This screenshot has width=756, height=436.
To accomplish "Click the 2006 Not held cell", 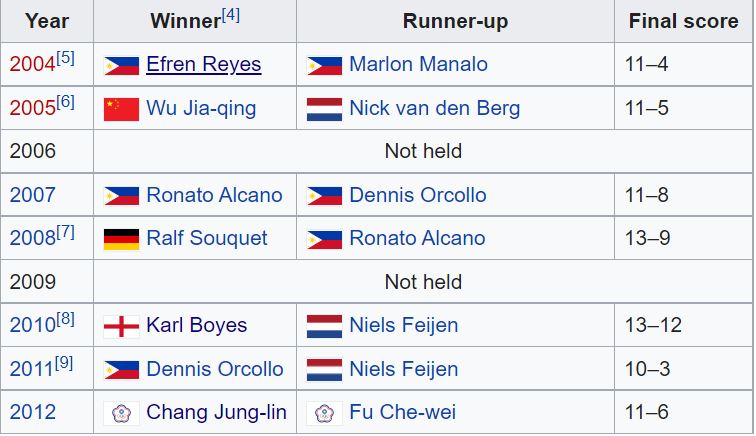I will point(423,151).
